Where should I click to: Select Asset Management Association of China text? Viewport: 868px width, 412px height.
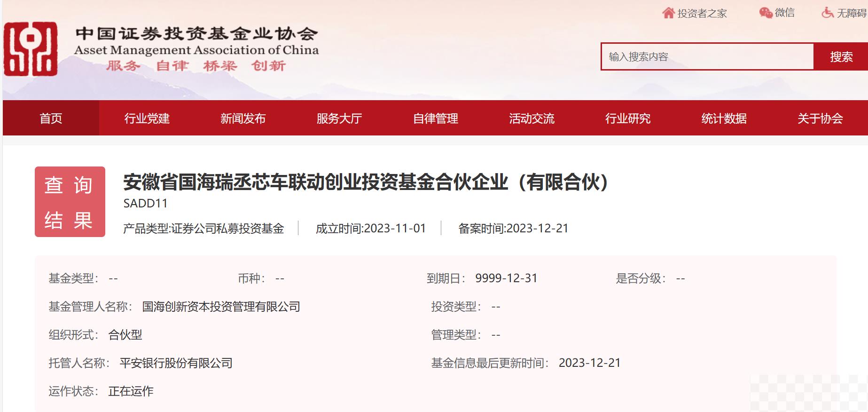pos(196,50)
